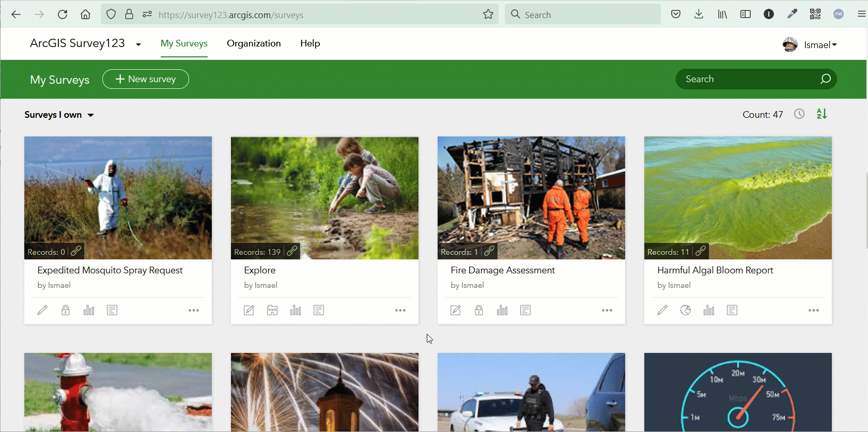The image size is (868, 432).
Task: Open design editor for Expedited Mosquito Spray Request
Action: (x=42, y=310)
